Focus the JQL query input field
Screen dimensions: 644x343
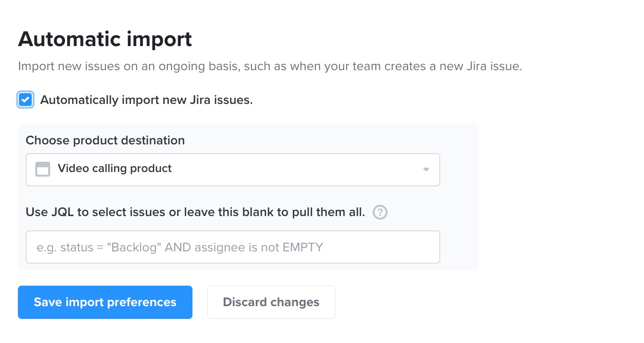[x=233, y=247]
